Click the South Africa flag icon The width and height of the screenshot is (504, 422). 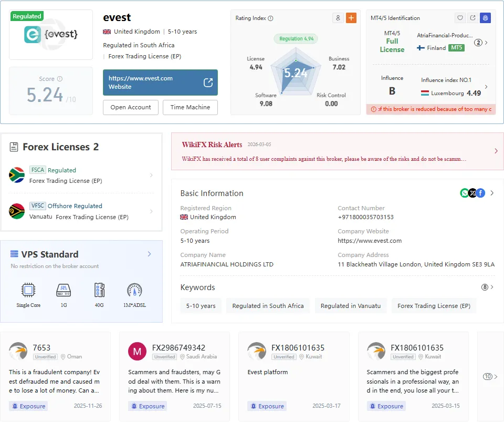pos(17,175)
